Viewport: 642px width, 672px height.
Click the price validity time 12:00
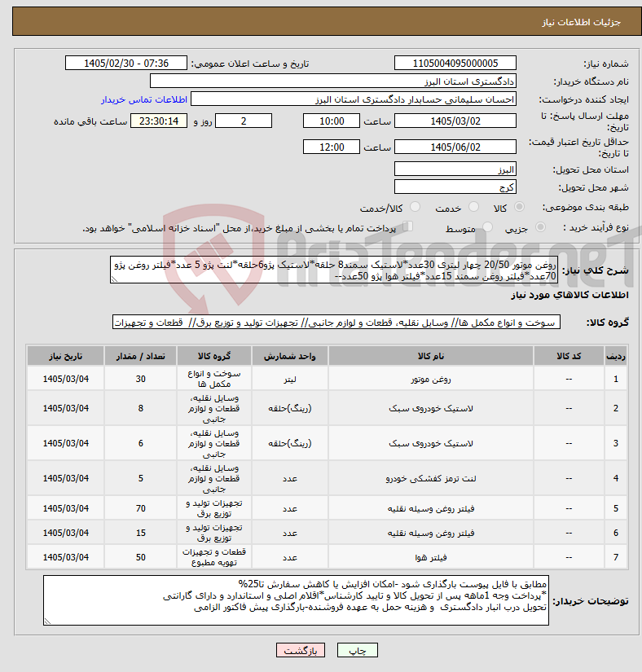pos(332,147)
